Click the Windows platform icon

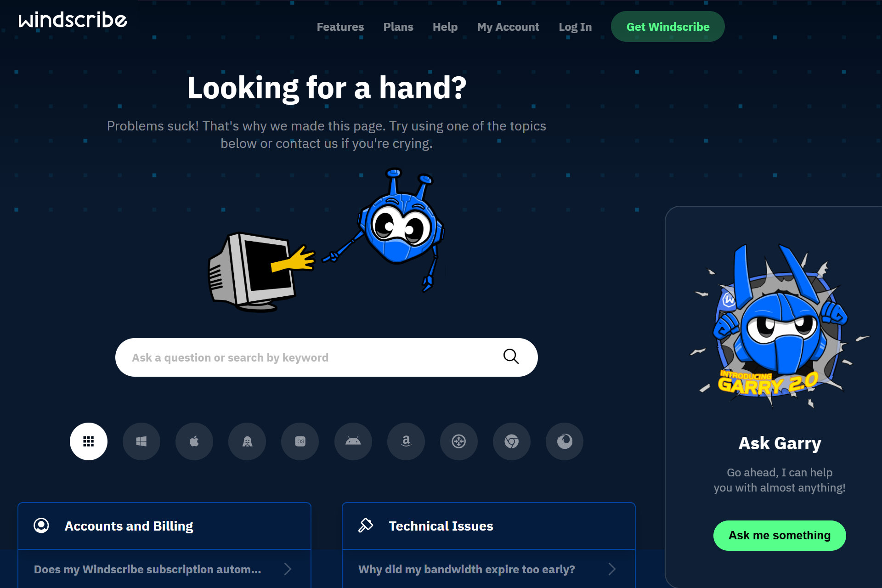click(142, 441)
